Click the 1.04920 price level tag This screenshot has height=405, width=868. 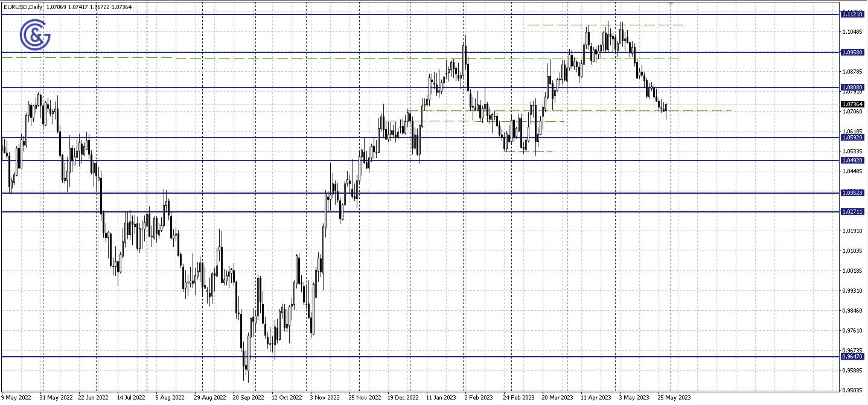click(x=853, y=160)
